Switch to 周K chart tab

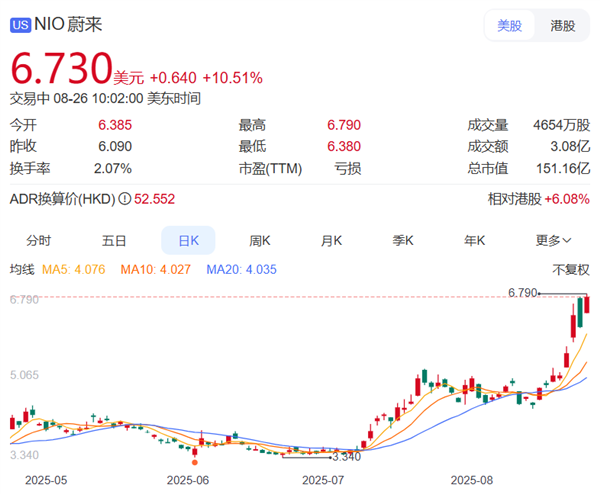tap(260, 241)
